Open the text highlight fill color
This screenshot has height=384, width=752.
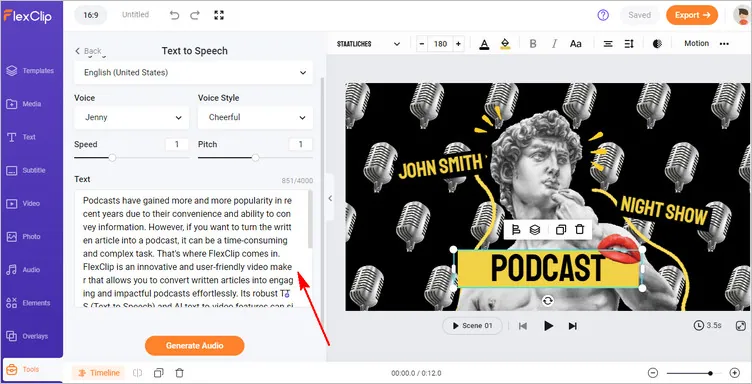tap(505, 44)
